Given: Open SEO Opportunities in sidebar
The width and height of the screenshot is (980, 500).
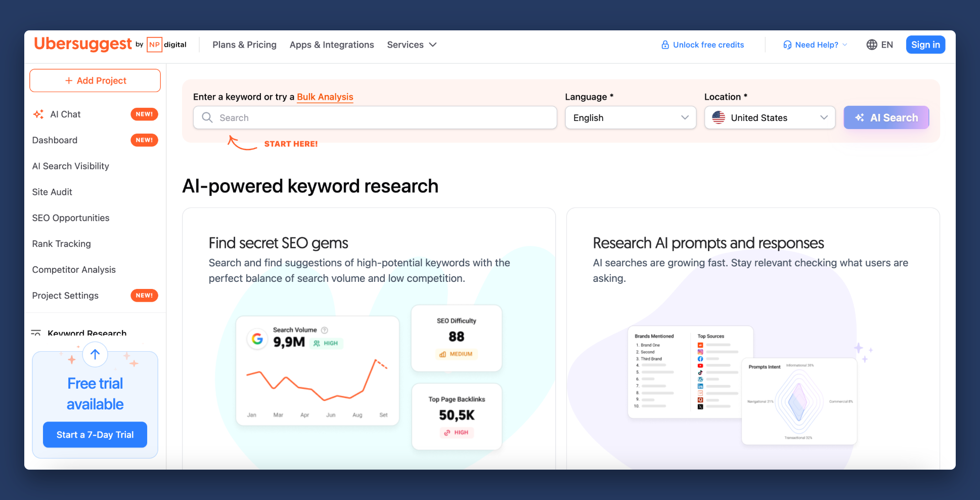Looking at the screenshot, I should pos(70,218).
